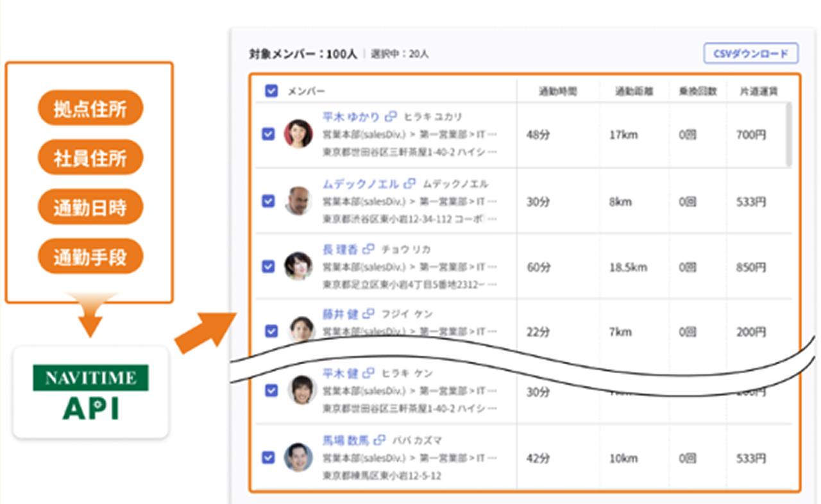The width and height of the screenshot is (821, 504).
Task: Click the 850円 fare cell
Action: pos(751,267)
